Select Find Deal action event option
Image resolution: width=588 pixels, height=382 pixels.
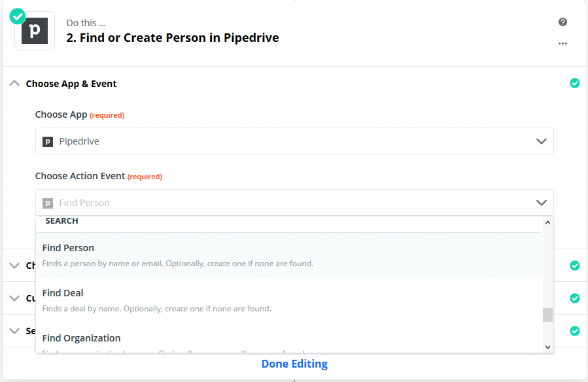tap(289, 300)
